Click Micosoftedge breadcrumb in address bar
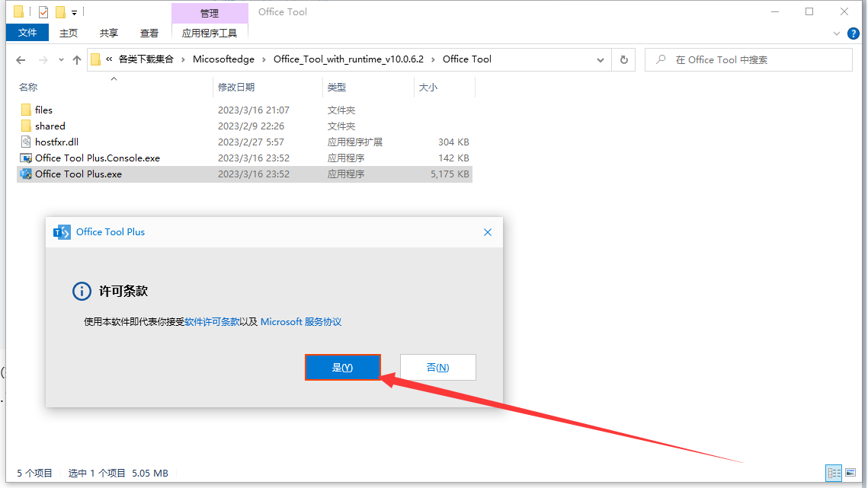The width and height of the screenshot is (868, 488). coord(223,59)
